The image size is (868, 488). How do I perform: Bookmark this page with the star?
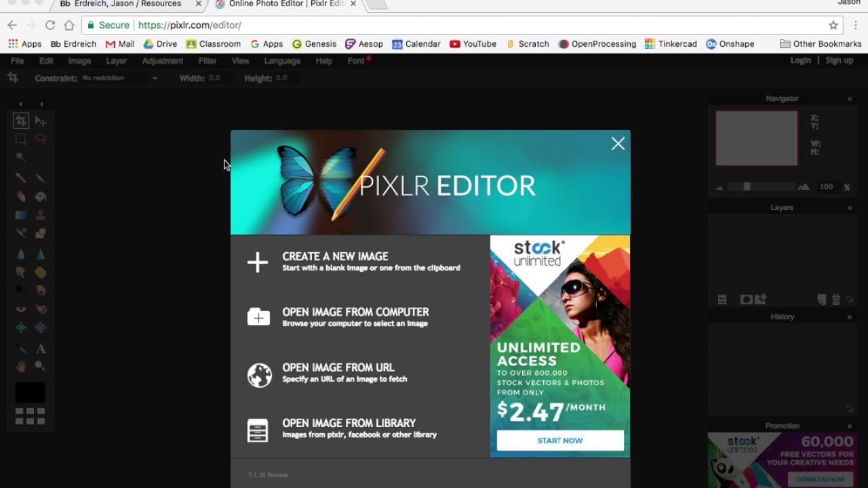833,25
